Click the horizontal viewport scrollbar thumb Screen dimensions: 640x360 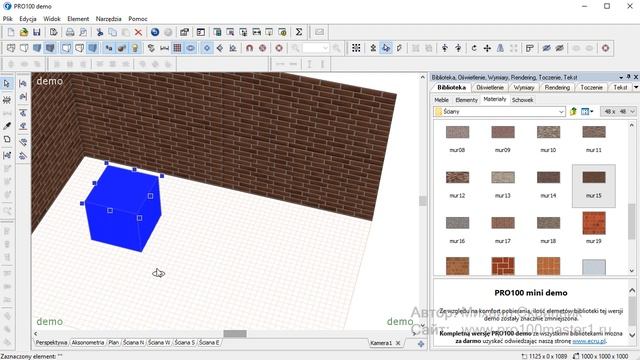235,334
